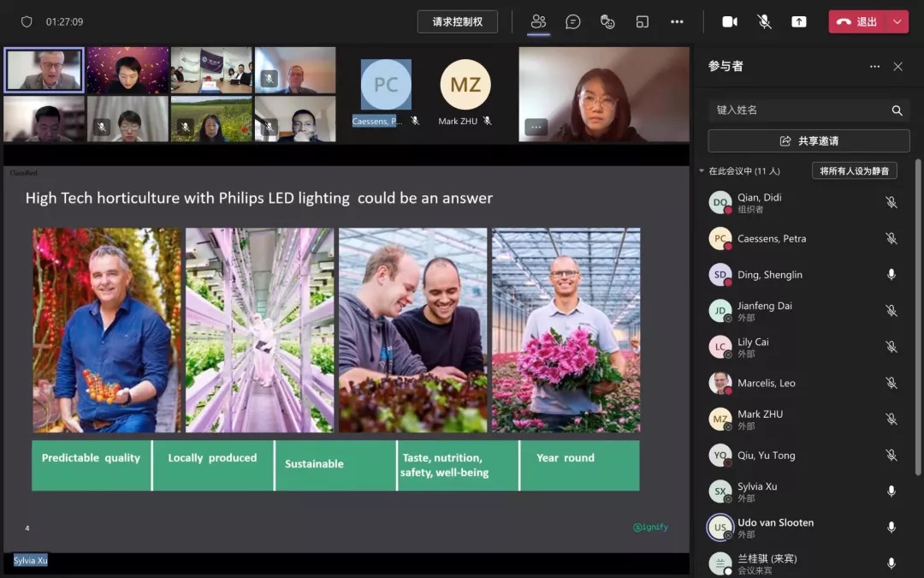Select the highlighted active speaker video thumbnail
The image size is (924, 578).
tap(44, 70)
